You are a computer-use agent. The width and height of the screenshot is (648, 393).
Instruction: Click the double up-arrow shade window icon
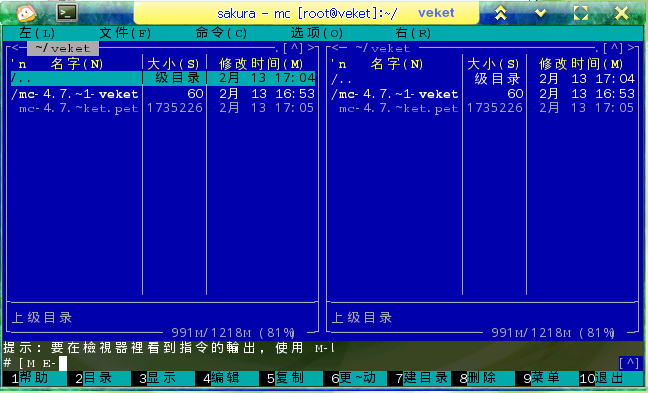point(500,13)
